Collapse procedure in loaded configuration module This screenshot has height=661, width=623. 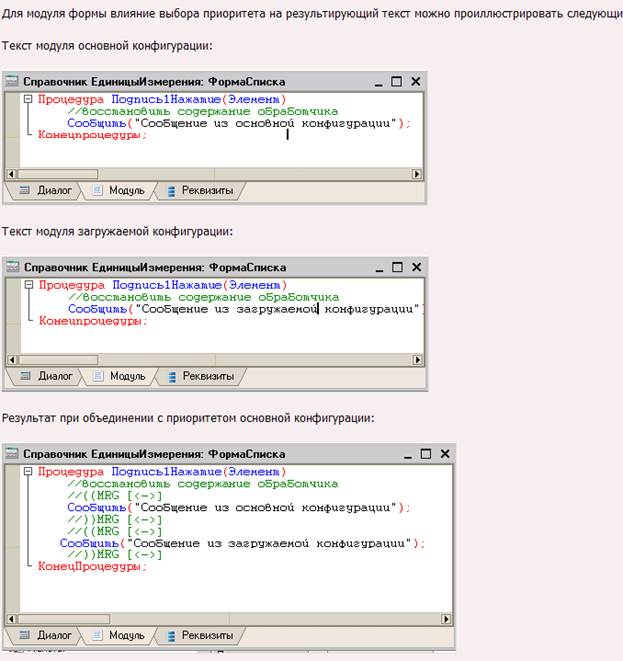pos(29,285)
